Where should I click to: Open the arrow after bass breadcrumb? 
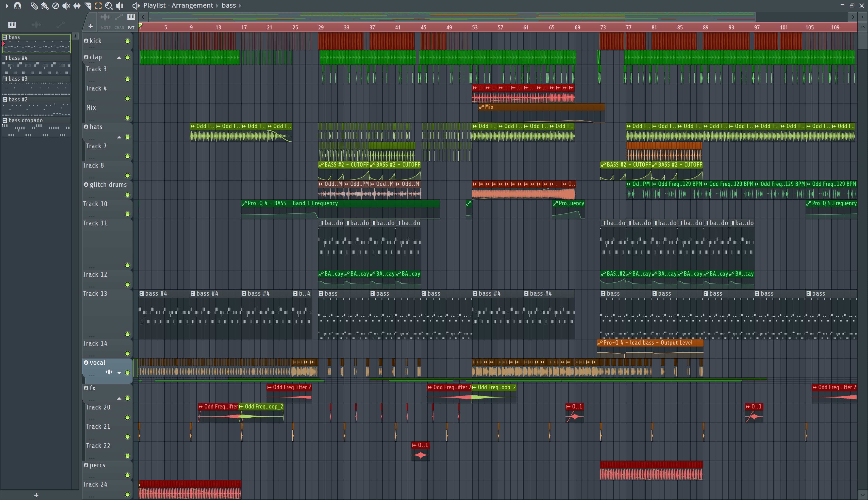pos(240,6)
